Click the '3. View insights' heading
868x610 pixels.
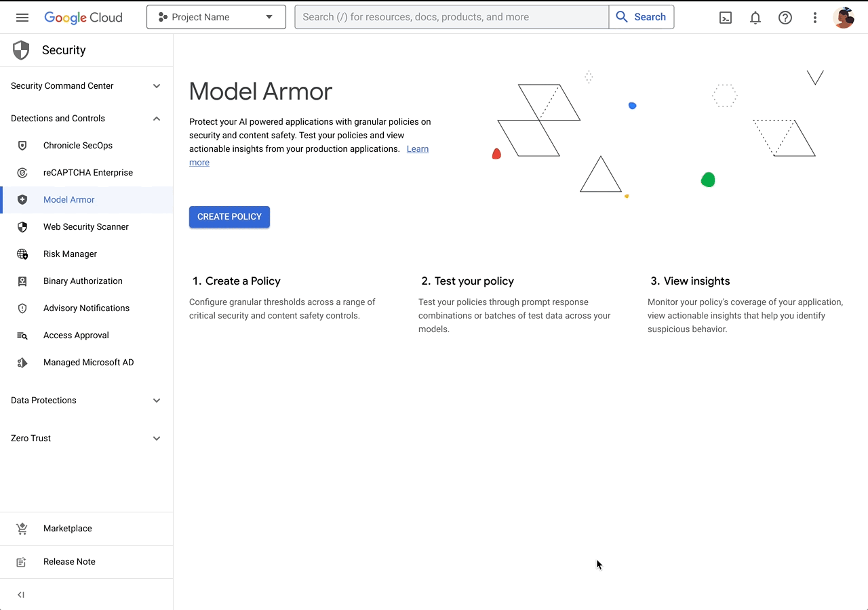pos(690,281)
